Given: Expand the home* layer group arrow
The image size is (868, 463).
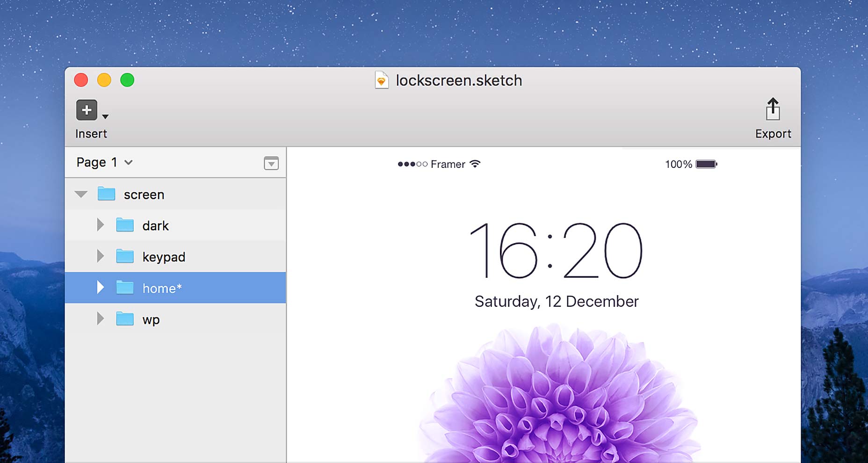Looking at the screenshot, I should tap(100, 287).
